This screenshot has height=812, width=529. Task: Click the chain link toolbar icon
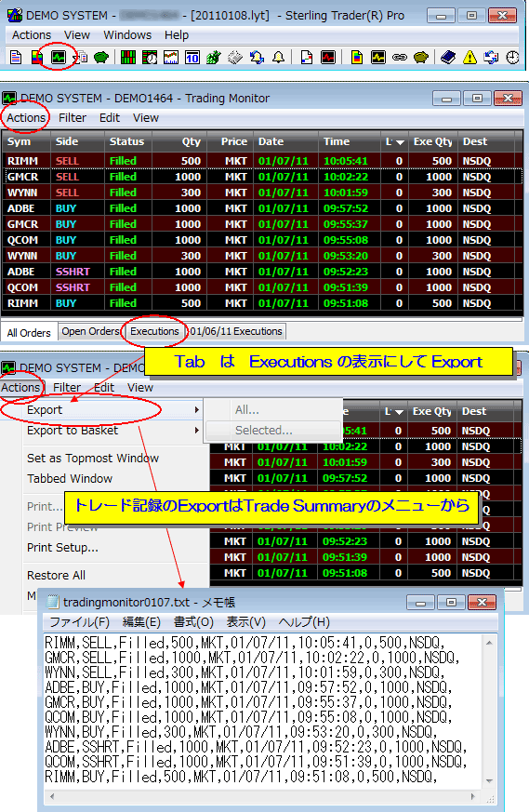click(399, 57)
